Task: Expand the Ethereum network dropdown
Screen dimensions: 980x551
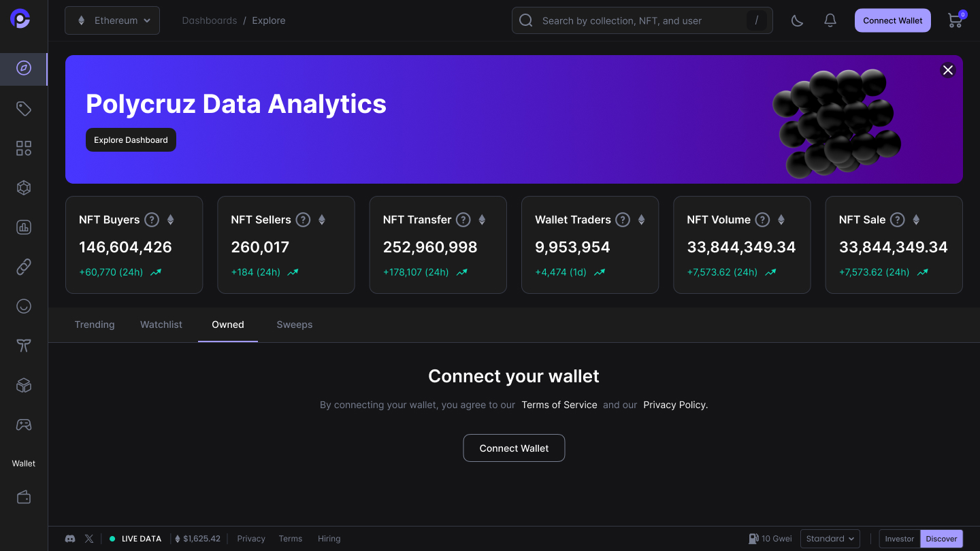Action: [112, 20]
